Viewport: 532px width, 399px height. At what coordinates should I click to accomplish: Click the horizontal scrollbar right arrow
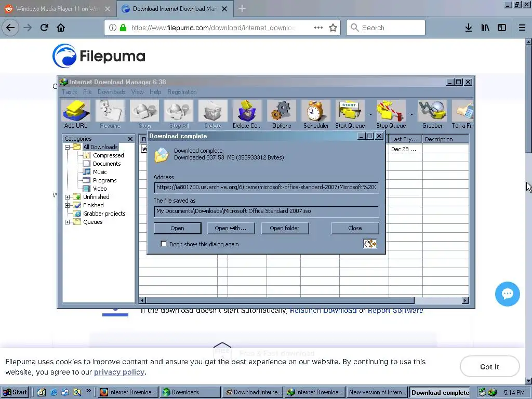pyautogui.click(x=465, y=300)
